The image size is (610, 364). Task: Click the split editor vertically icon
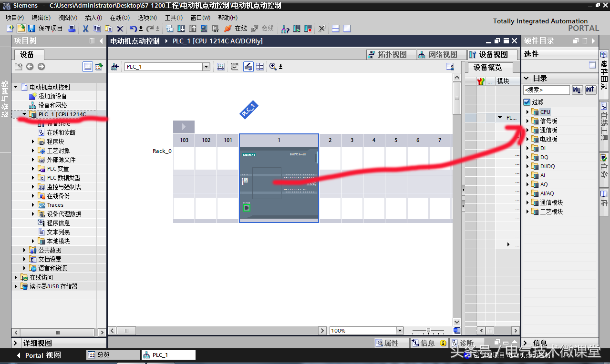coord(347,29)
